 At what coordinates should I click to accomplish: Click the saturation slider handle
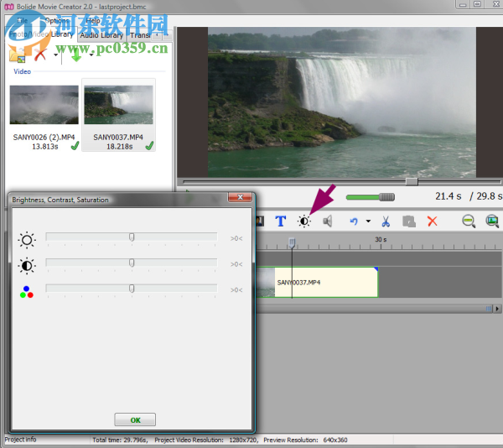click(x=132, y=289)
